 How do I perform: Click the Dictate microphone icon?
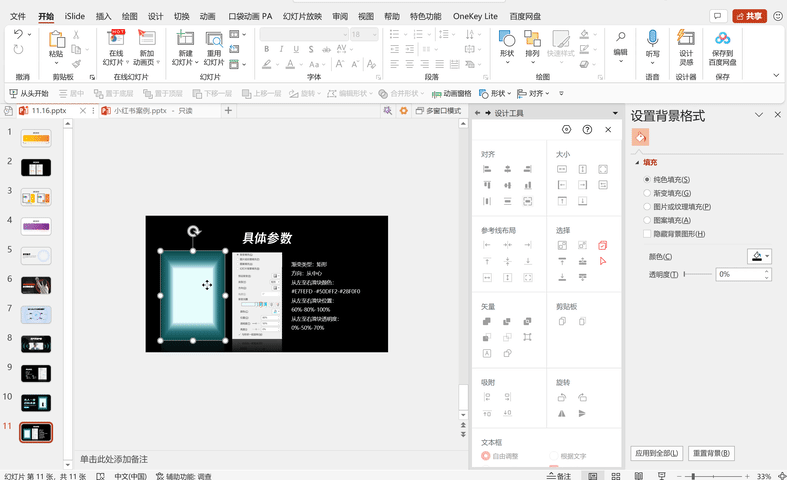[x=652, y=38]
